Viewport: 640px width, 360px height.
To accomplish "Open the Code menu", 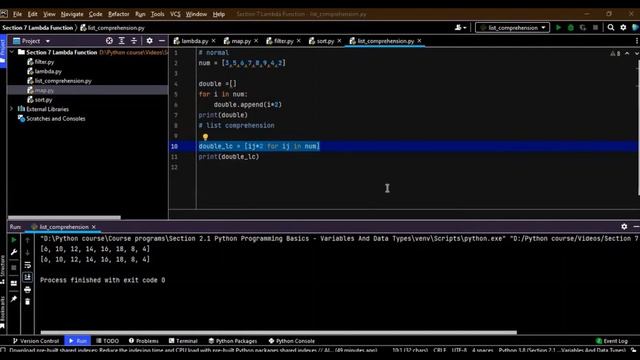I will (x=96, y=14).
